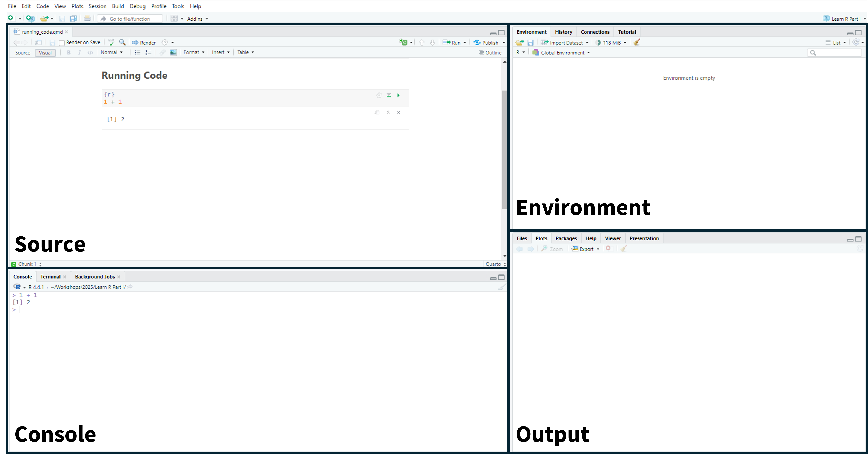Click the Render button
Viewport: 868px width, 462px height.
click(144, 43)
